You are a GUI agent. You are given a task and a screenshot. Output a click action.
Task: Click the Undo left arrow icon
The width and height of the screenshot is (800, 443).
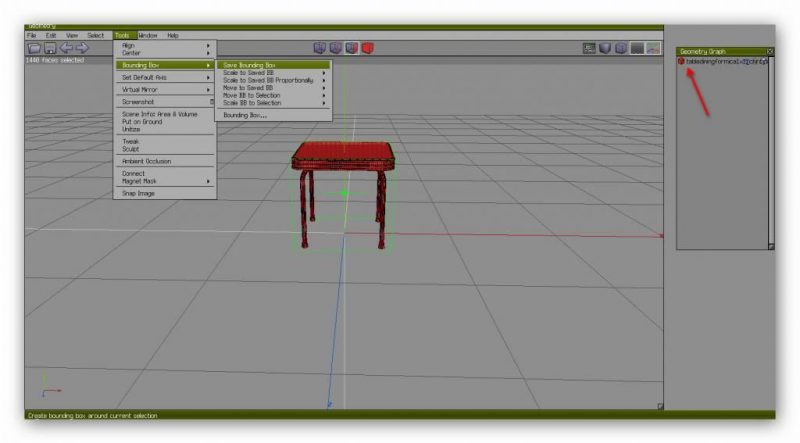(x=65, y=47)
